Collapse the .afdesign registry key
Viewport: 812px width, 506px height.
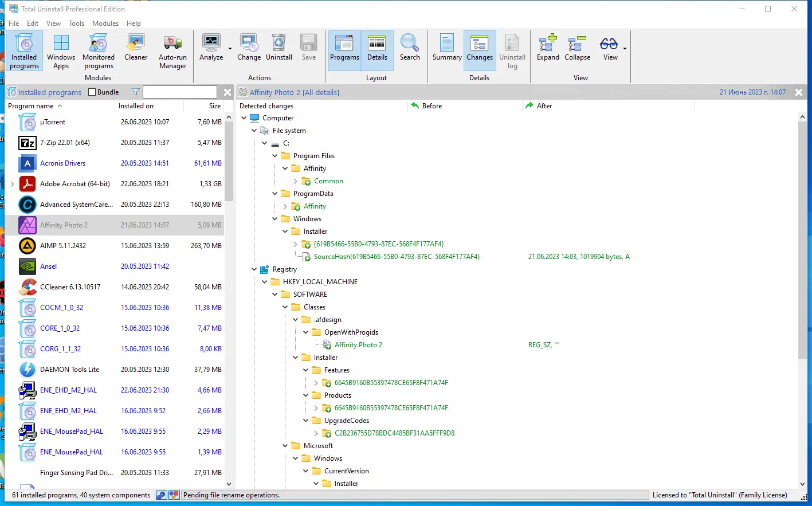[x=295, y=320]
